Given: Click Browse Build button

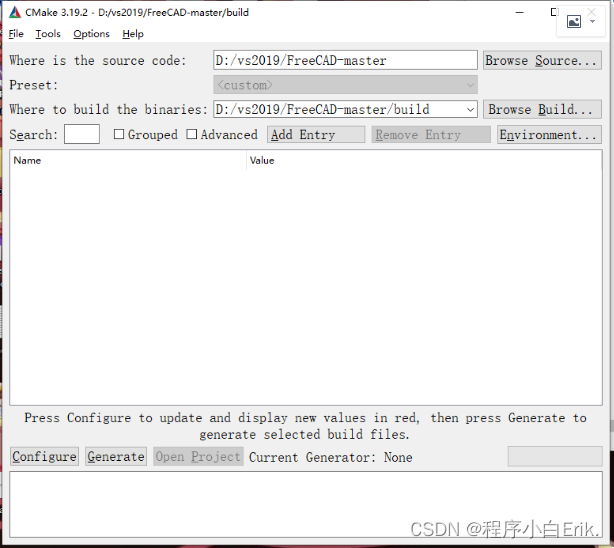Looking at the screenshot, I should (x=542, y=109).
